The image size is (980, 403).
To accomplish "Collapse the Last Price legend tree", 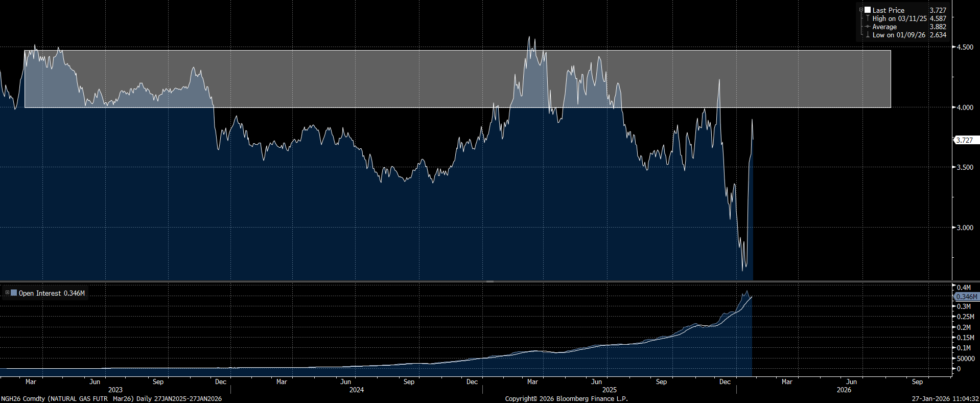I will [x=861, y=10].
